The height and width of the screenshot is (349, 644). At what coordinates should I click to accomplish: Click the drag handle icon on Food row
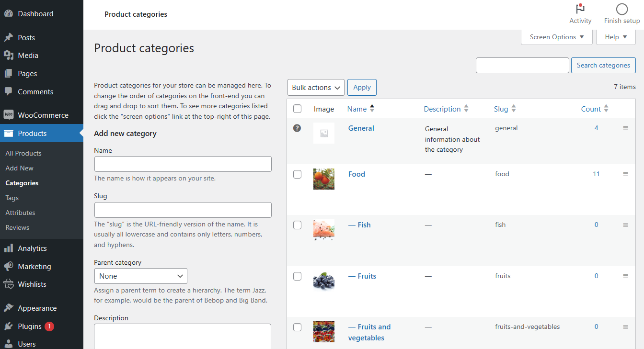(x=625, y=174)
